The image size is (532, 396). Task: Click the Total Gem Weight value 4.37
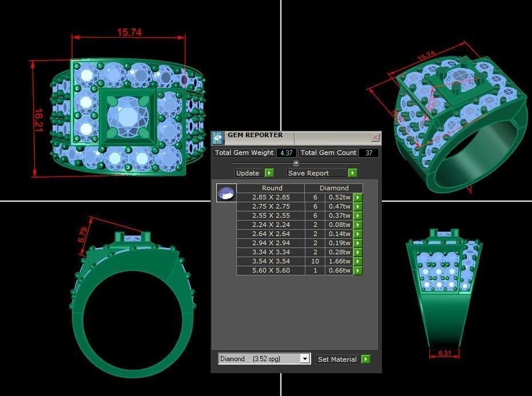point(287,153)
